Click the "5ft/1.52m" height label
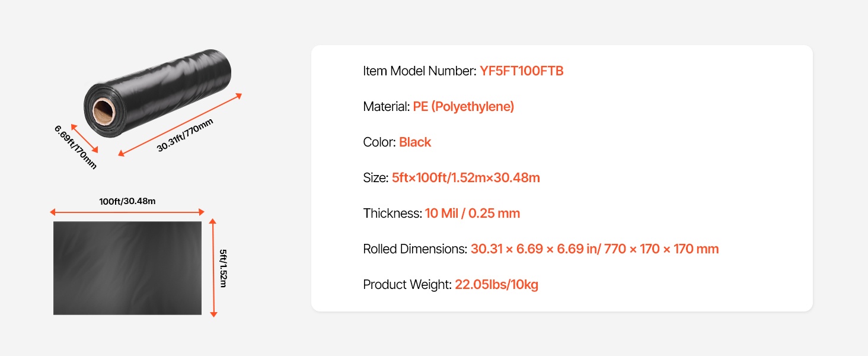 [224, 268]
